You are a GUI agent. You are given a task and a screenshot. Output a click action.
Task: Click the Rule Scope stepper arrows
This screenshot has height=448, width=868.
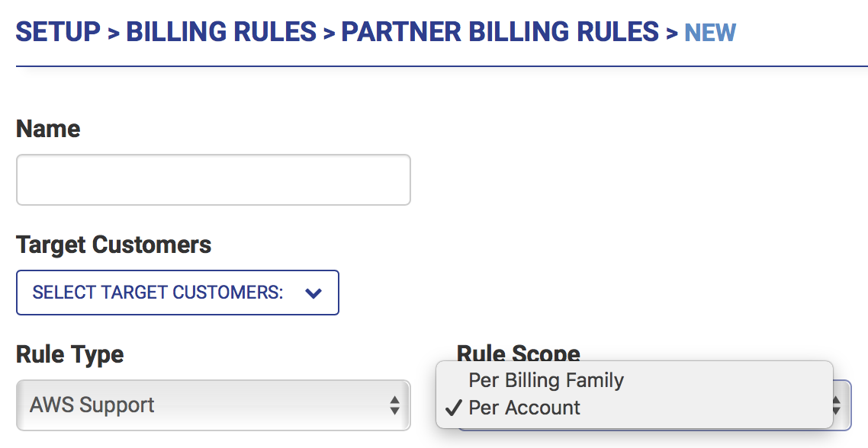tap(839, 405)
